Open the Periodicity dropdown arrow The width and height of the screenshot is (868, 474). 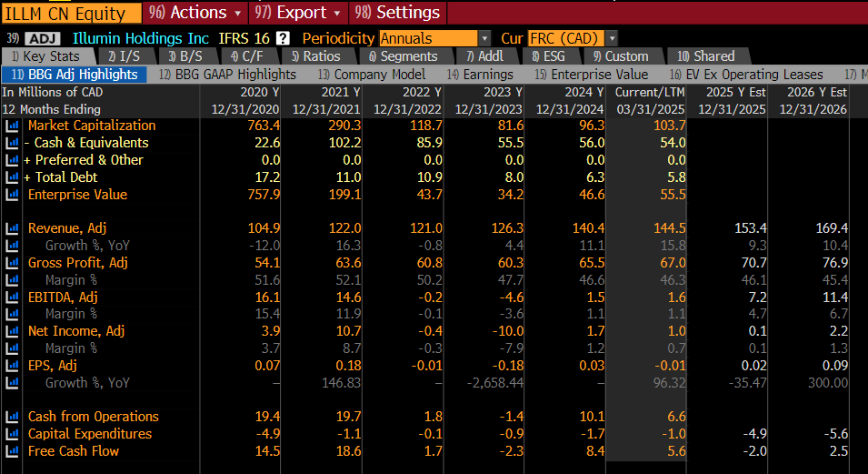[x=484, y=38]
